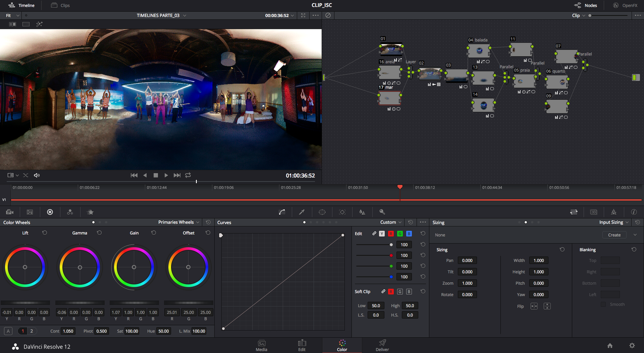Click the Create sizing preset button
The height and width of the screenshot is (353, 644).
pos(614,235)
